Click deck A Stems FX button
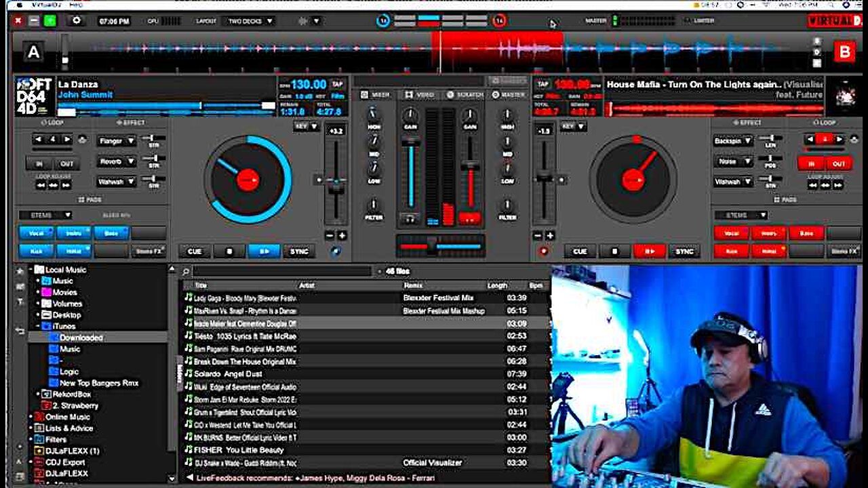Viewport: 868px width, 488px height. click(x=149, y=251)
